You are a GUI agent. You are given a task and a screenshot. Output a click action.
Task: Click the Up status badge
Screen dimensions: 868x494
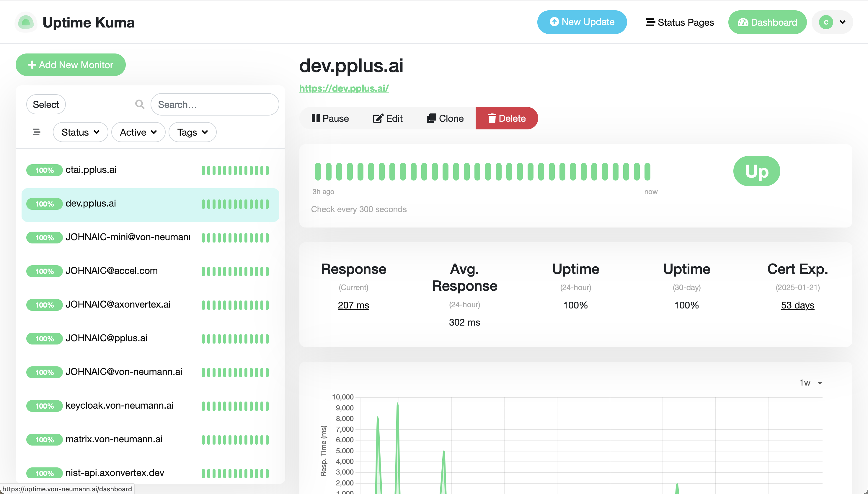756,171
